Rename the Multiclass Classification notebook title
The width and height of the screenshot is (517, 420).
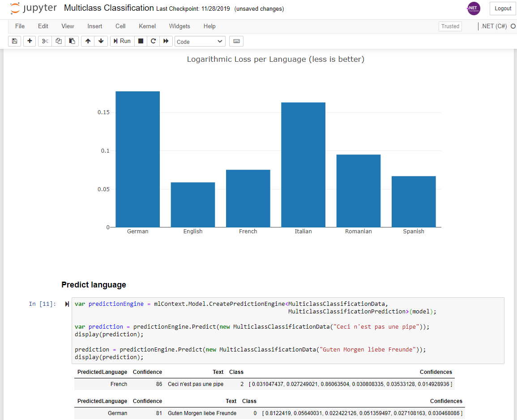click(109, 8)
